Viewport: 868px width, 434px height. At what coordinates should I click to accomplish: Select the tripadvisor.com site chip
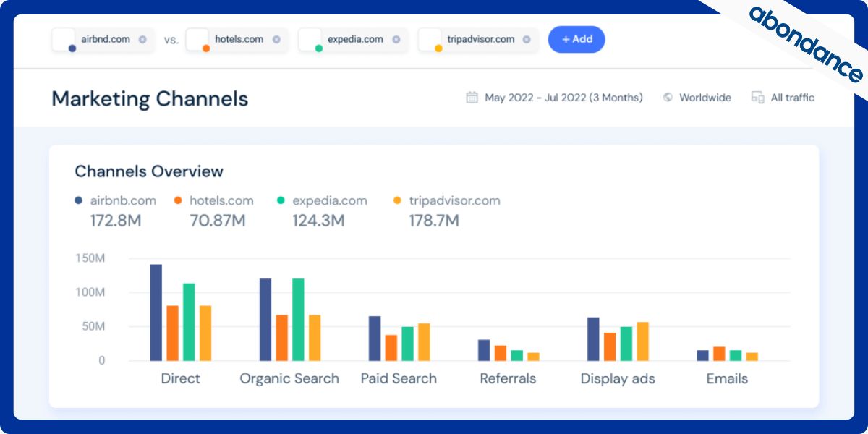coord(478,40)
